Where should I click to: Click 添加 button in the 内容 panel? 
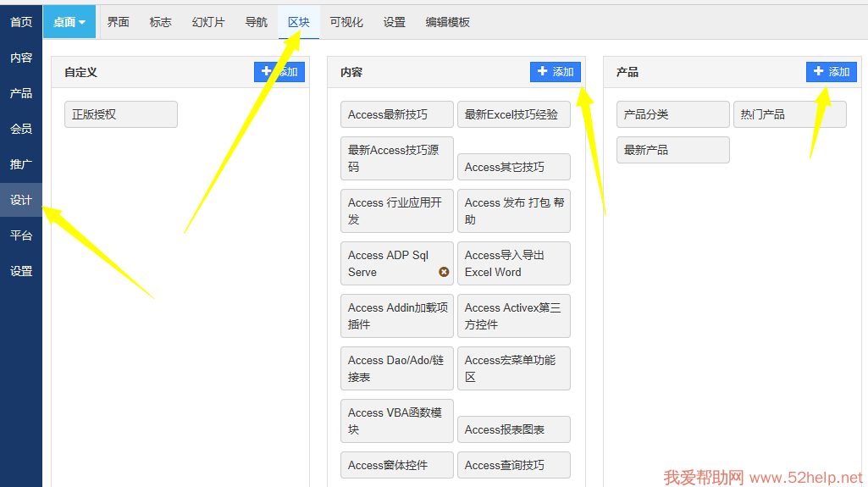coord(556,72)
